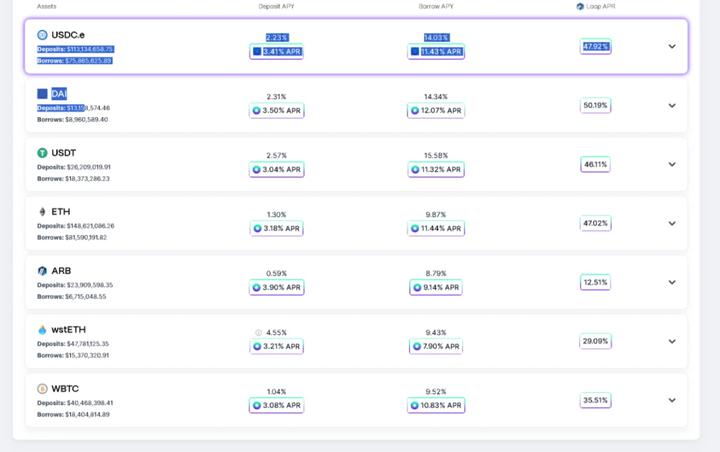Click the Borrow APY column header
This screenshot has width=720, height=452.
click(436, 6)
